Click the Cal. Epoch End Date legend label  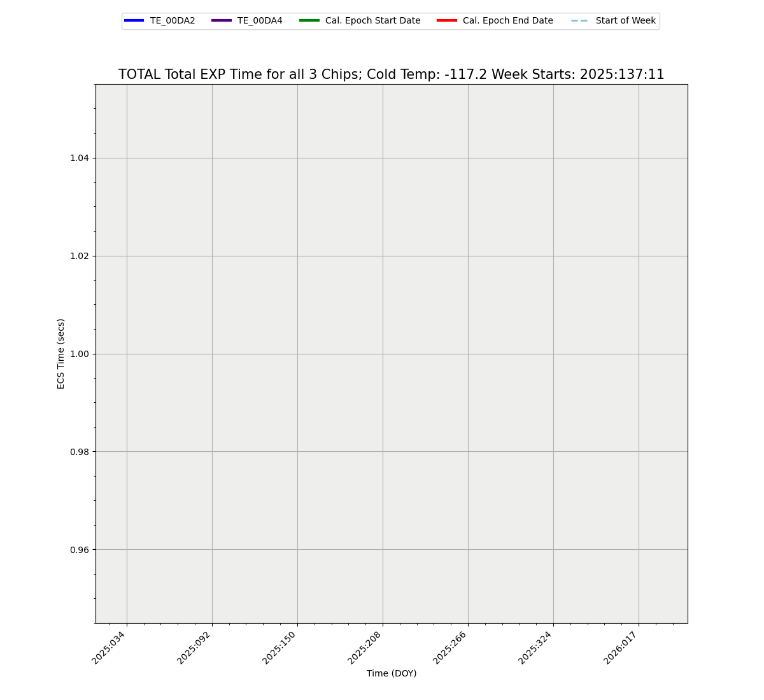tap(507, 21)
